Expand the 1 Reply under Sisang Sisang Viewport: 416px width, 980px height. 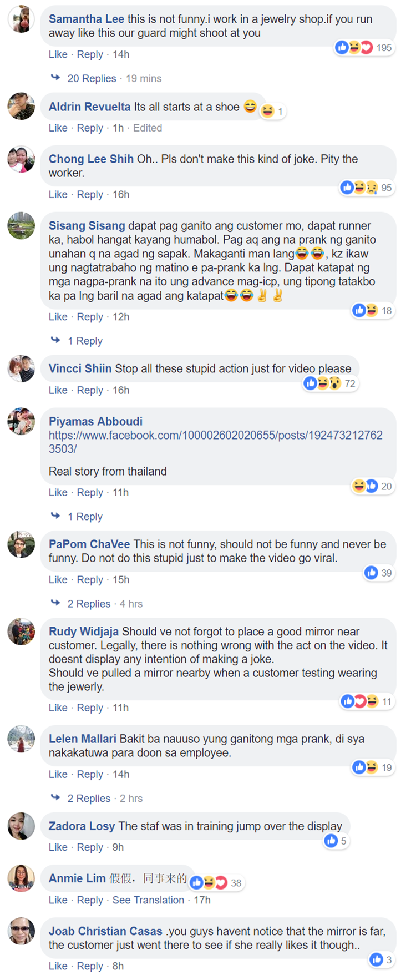point(85,341)
